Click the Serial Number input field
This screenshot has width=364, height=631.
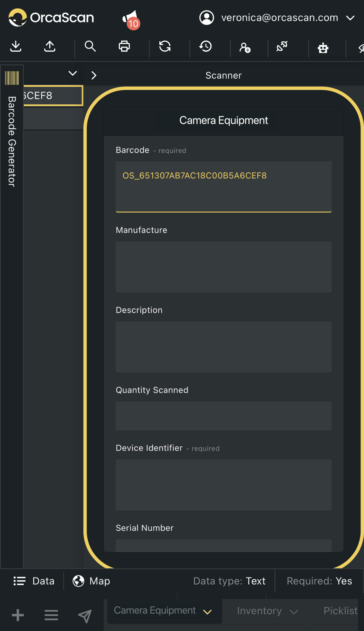[223, 546]
